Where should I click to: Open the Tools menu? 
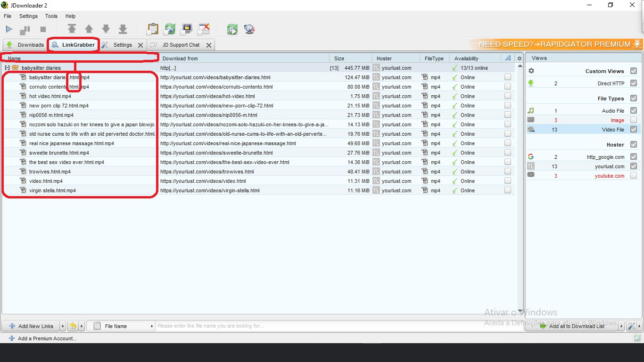(x=51, y=16)
